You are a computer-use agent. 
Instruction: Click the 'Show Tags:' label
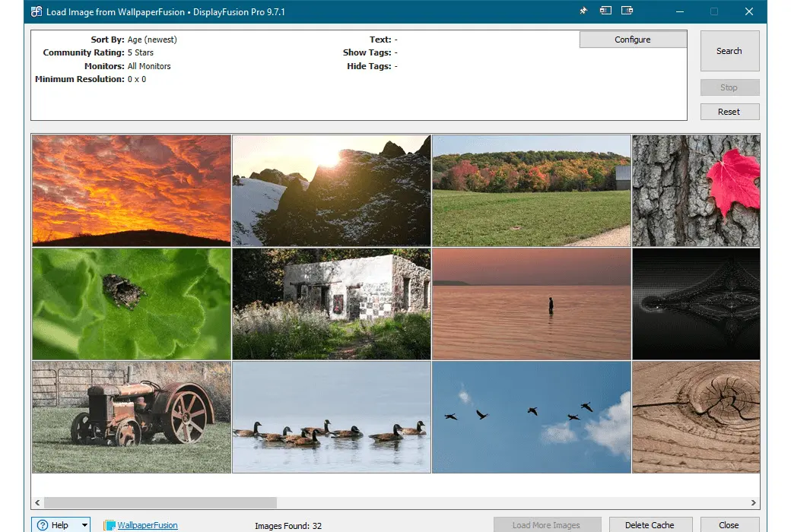tap(367, 52)
